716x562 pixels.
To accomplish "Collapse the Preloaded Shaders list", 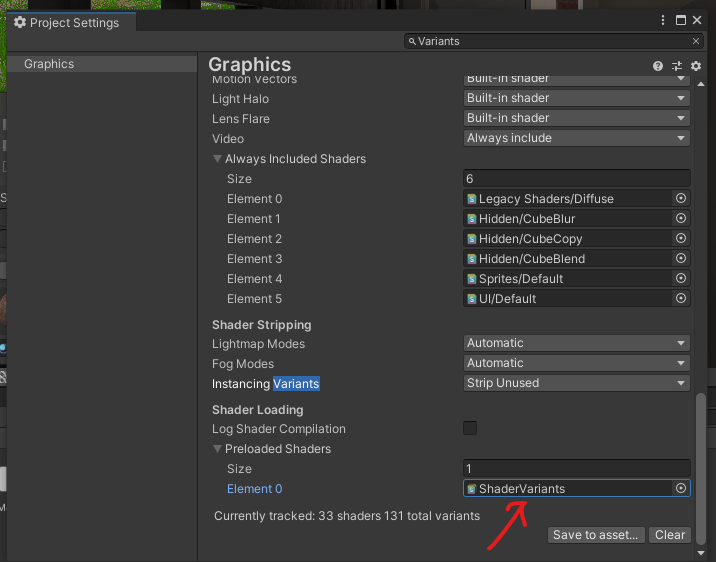I will tap(217, 449).
